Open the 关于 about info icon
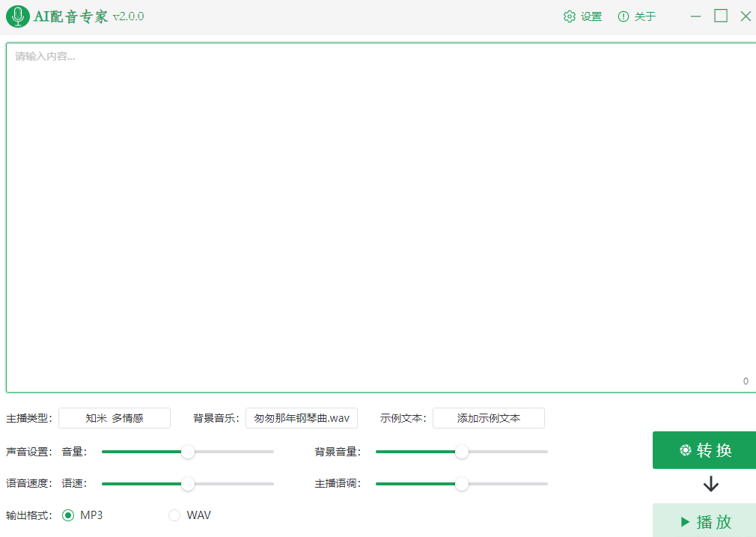This screenshot has width=756, height=537. tap(624, 16)
